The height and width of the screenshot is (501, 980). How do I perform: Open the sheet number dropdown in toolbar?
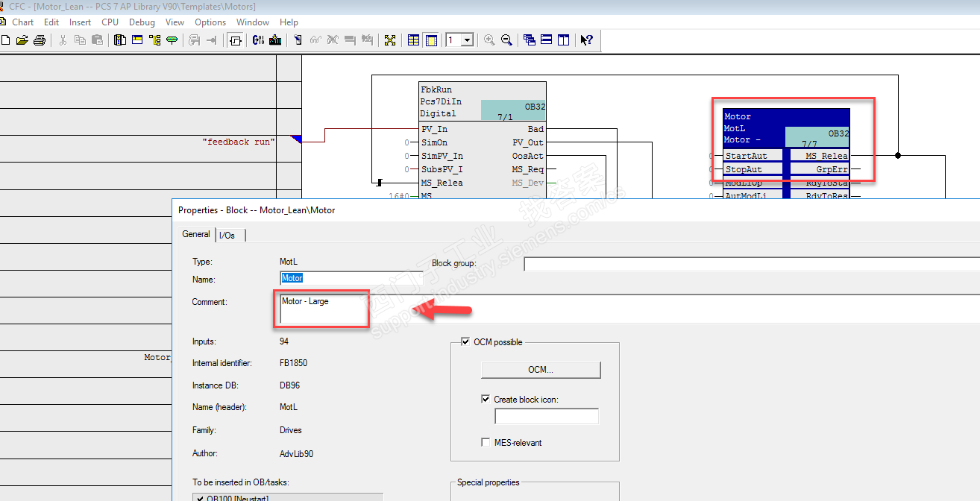468,40
